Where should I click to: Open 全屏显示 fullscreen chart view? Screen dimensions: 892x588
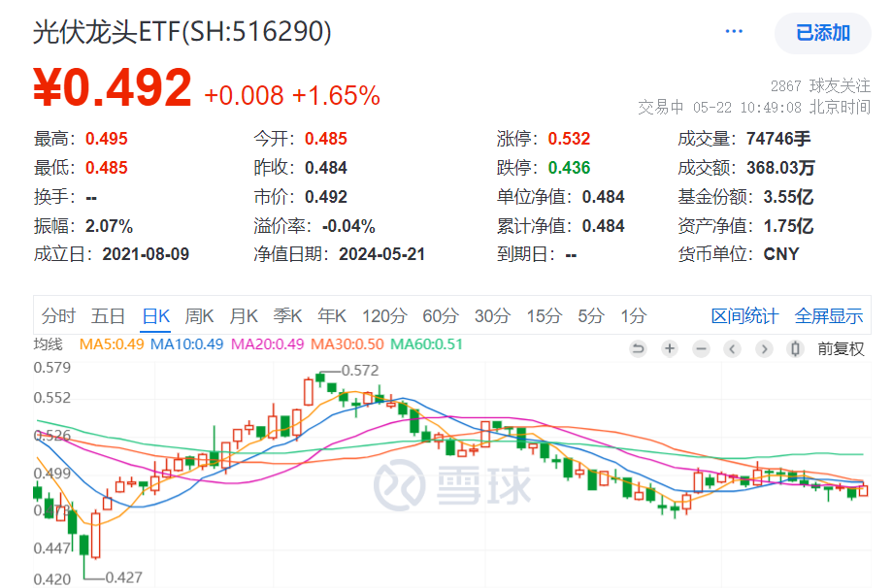point(828,315)
